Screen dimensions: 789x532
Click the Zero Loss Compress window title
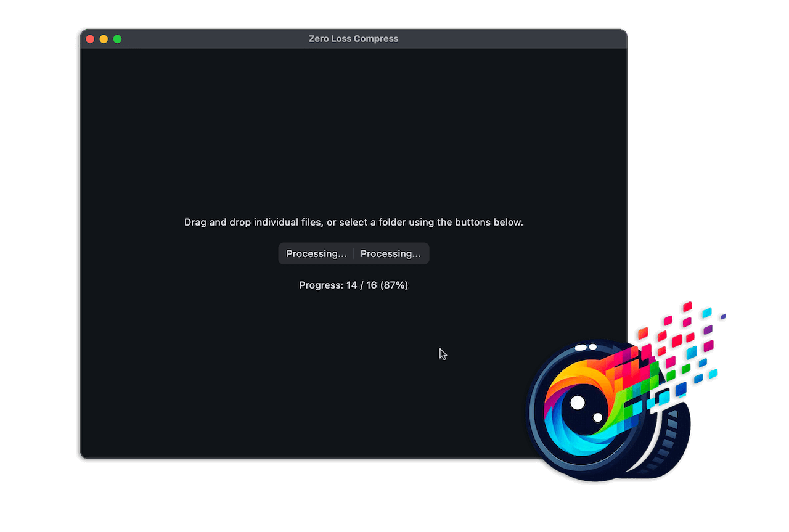[353, 39]
